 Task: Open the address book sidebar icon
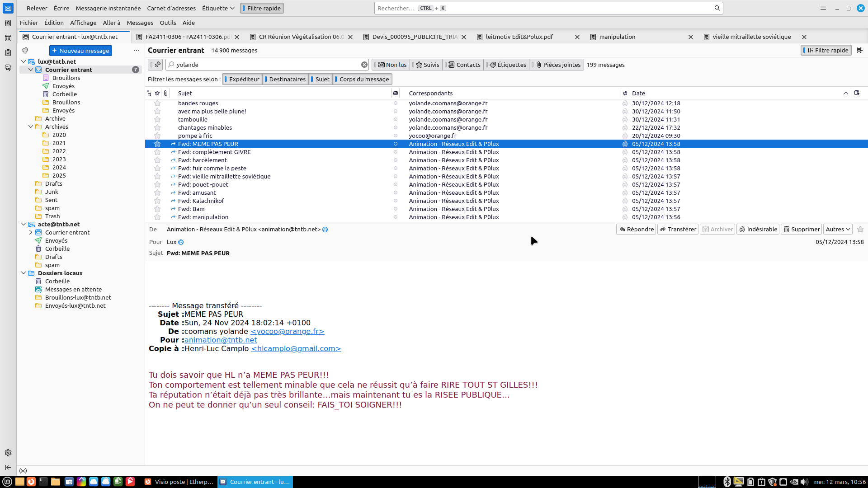click(8, 23)
